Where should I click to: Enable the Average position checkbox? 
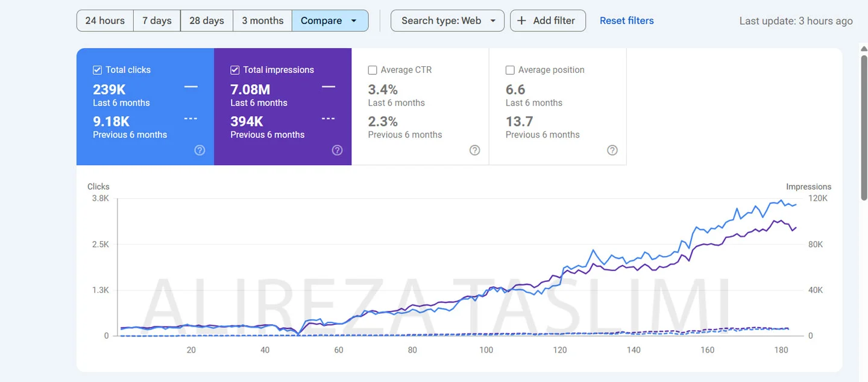point(510,70)
